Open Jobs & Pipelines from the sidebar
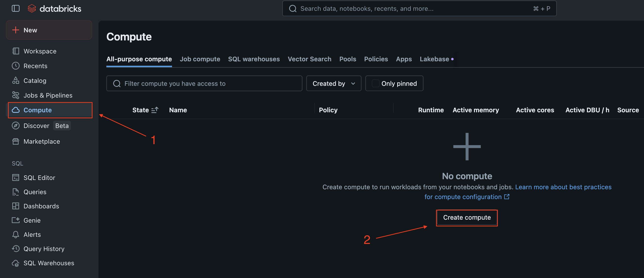This screenshot has height=278, width=644. pos(48,95)
